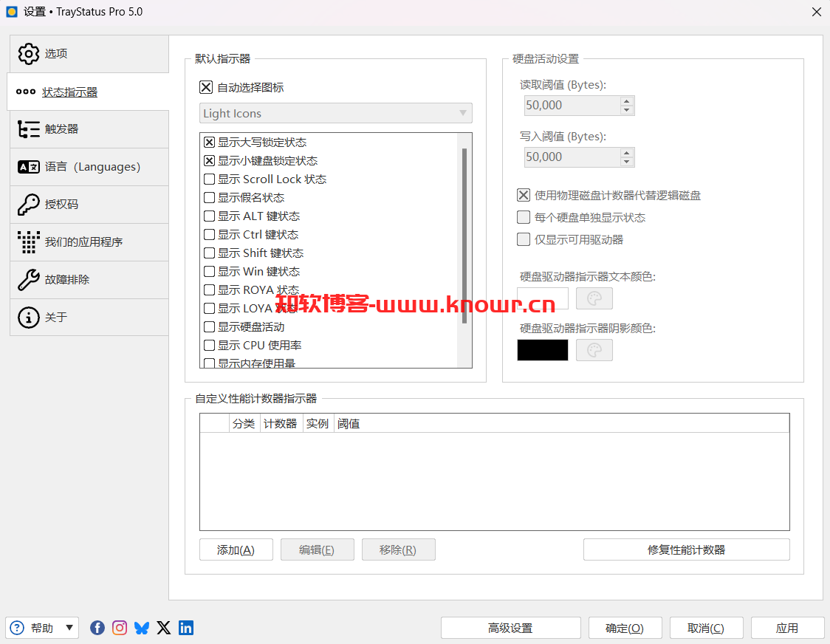Open the Light Icons dropdown
This screenshot has height=644, width=830.
(x=335, y=113)
